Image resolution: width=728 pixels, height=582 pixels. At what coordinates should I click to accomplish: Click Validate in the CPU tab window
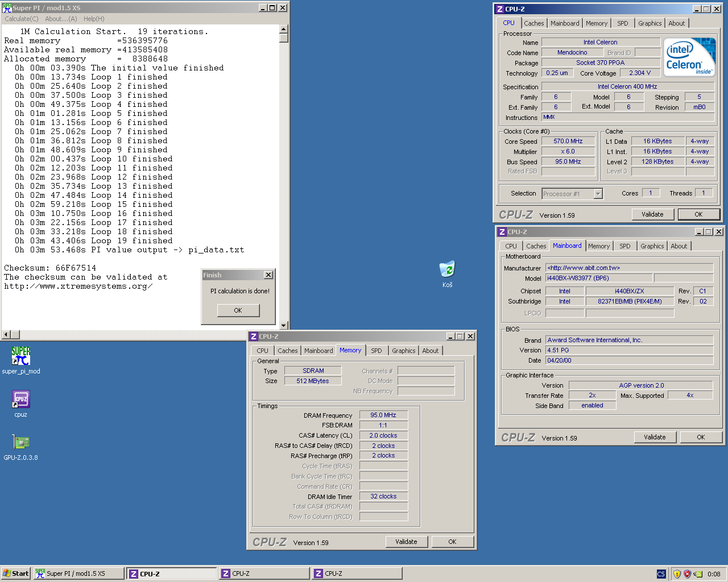pos(653,214)
